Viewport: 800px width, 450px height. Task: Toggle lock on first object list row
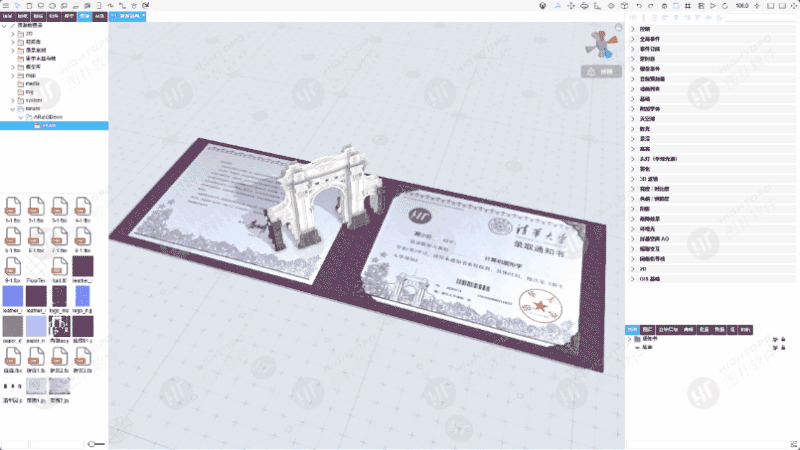[x=783, y=339]
